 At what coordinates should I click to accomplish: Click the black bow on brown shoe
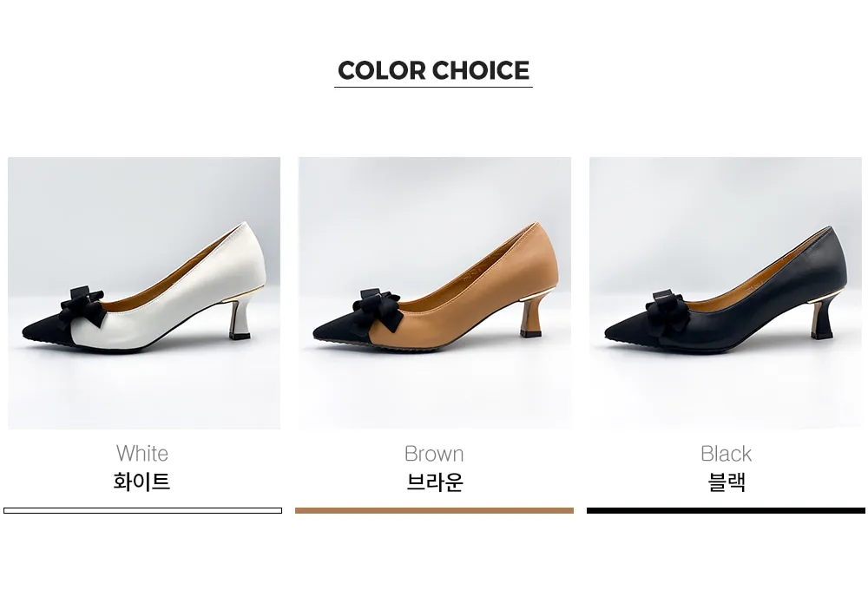[x=378, y=310]
